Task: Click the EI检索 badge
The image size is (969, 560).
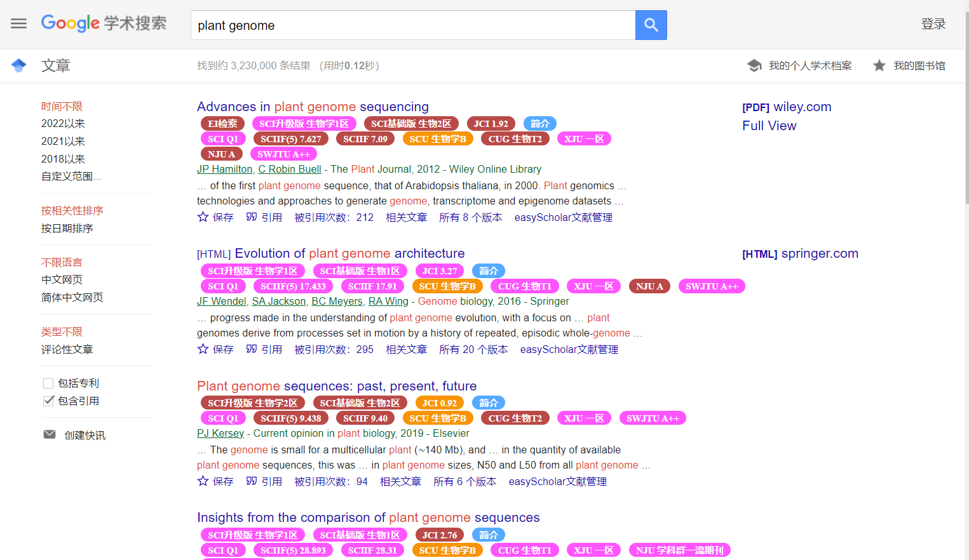Action: pyautogui.click(x=222, y=123)
